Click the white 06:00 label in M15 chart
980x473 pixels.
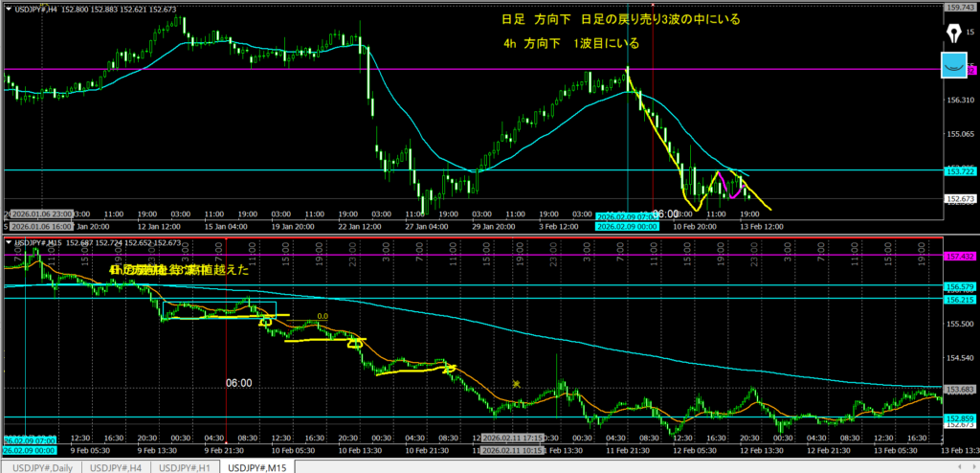238,382
